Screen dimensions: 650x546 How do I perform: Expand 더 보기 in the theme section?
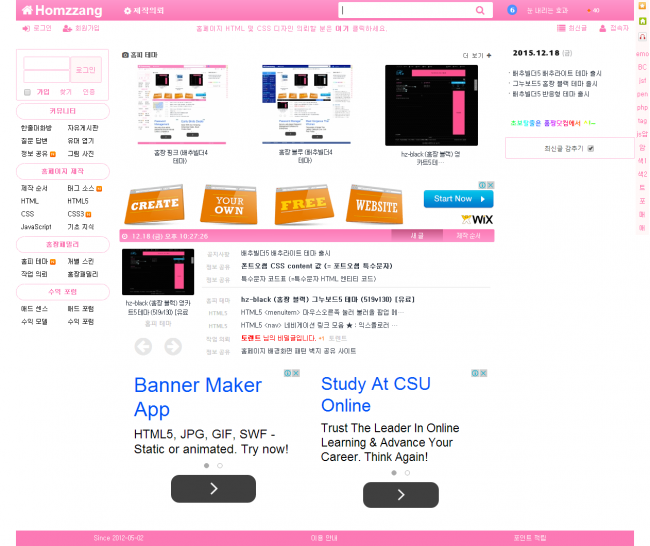point(476,55)
